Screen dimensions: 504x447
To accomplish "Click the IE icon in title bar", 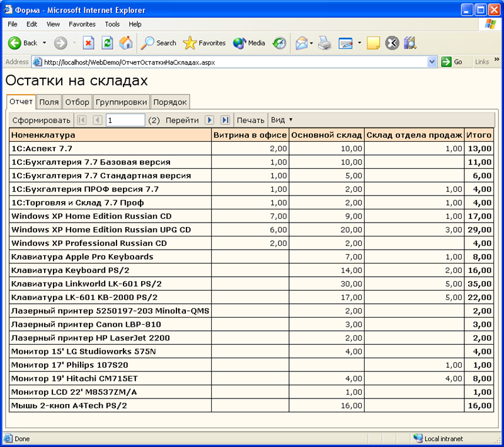I will 8,10.
